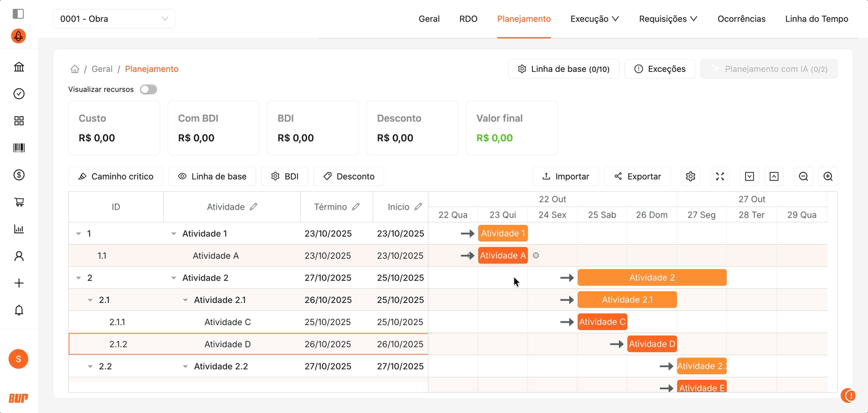
Task: Open the shopping cart sidebar icon
Action: click(x=19, y=202)
